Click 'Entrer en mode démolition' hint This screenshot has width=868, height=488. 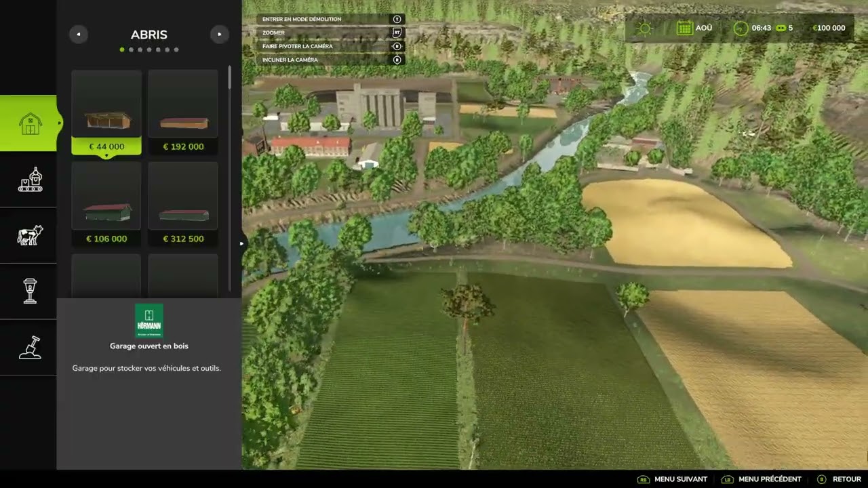tap(331, 19)
